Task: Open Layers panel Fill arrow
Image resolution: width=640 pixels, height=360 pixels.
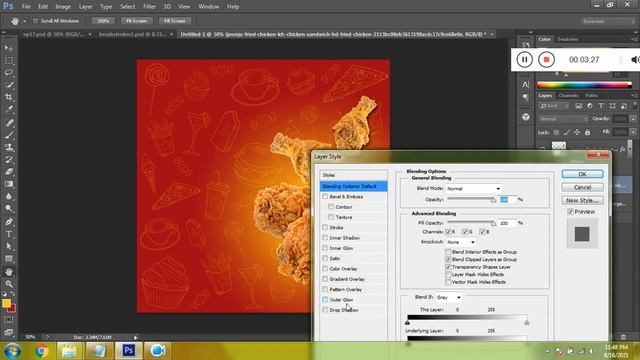Action: click(633, 132)
